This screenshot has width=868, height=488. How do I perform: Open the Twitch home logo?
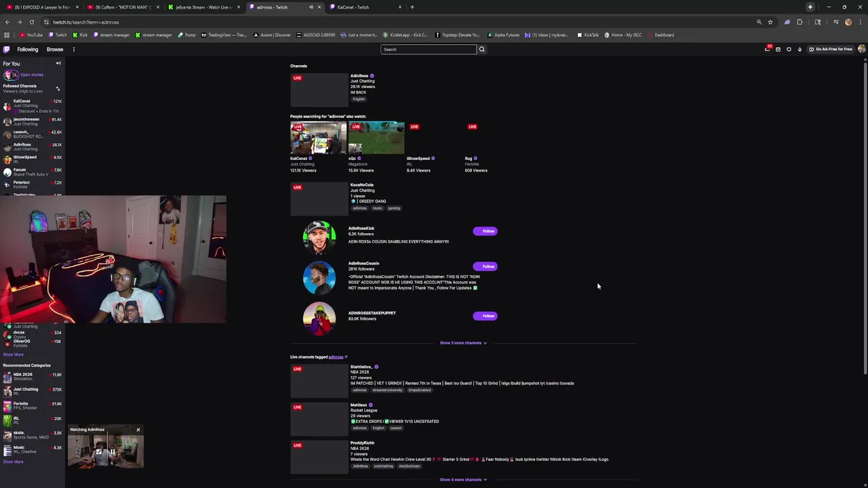tap(6, 49)
